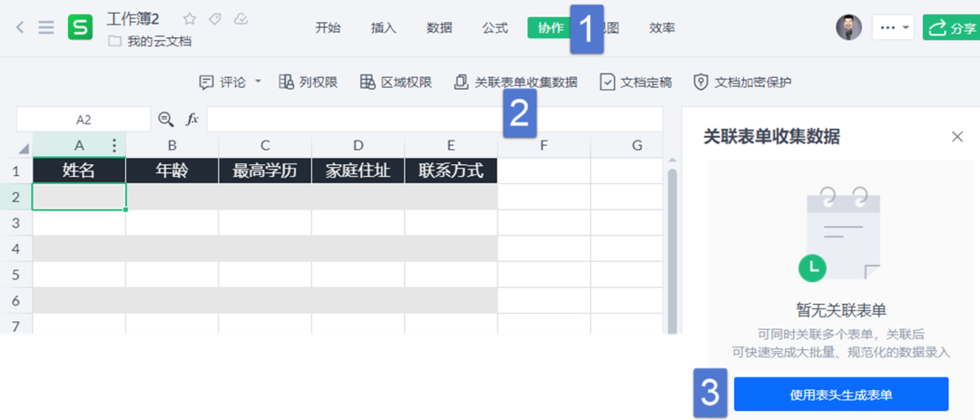
Task: Click 使用表头生成表单 button
Action: [840, 395]
